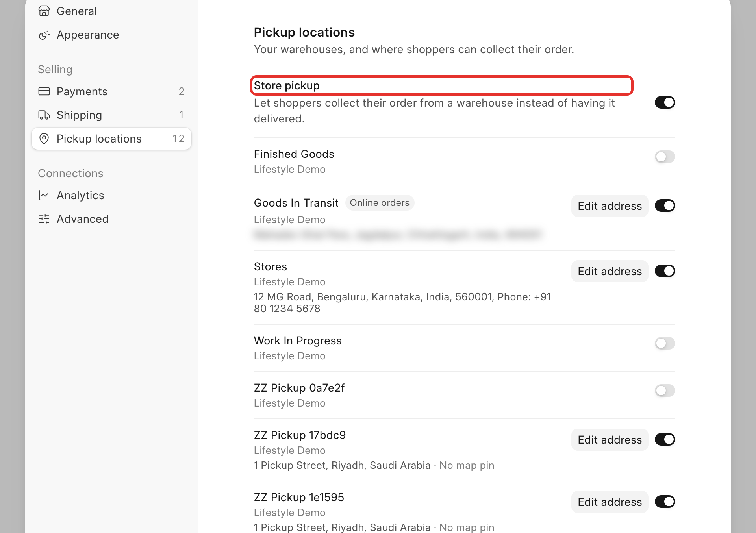Go to Payments settings
Screen dimensions: 756x533
(111, 91)
